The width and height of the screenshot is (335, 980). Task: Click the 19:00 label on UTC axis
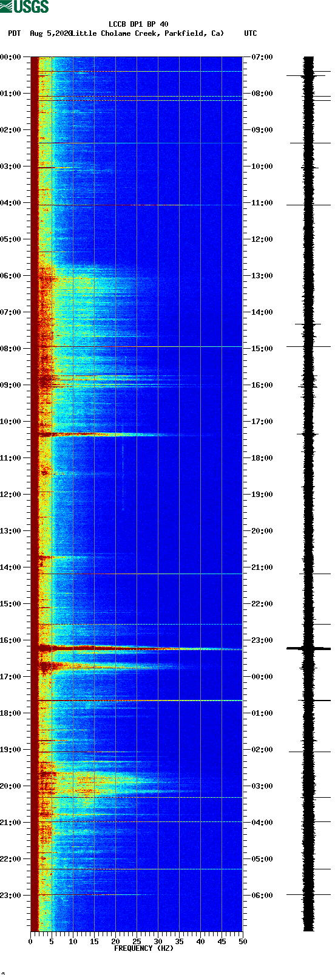point(262,495)
